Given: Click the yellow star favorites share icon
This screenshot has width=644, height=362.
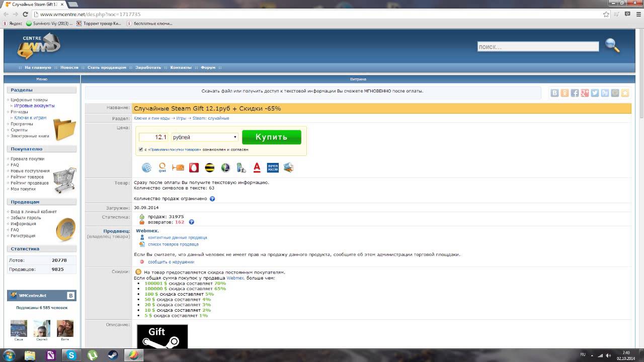Looking at the screenshot, I should point(625,93).
